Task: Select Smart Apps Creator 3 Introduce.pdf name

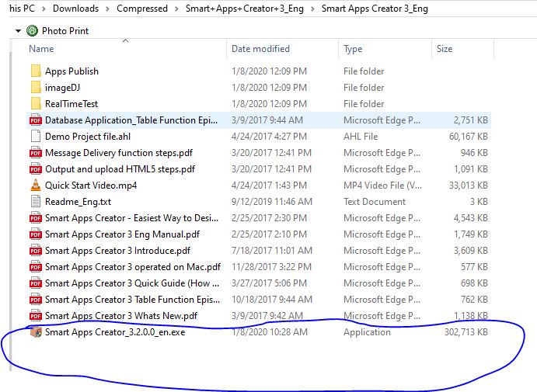Action: pos(117,251)
